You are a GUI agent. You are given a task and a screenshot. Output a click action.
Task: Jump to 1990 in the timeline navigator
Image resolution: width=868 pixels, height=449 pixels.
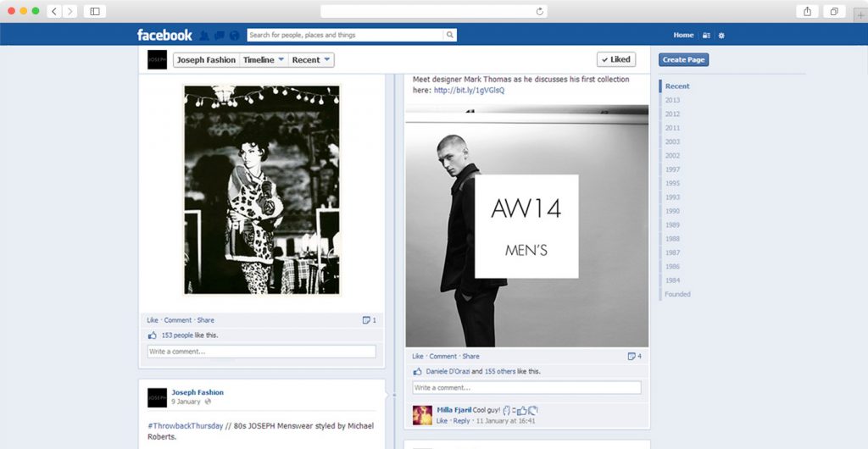click(x=672, y=211)
